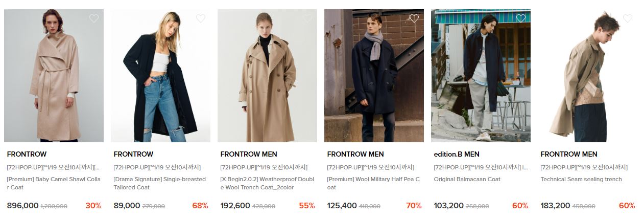Image resolution: width=644 pixels, height=218 pixels.
Task: Open 'Technical Seam sealing trench' product name
Action: (x=581, y=179)
